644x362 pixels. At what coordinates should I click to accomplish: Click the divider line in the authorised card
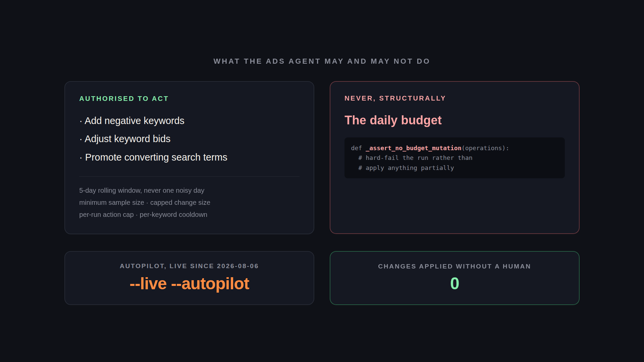pyautogui.click(x=189, y=176)
